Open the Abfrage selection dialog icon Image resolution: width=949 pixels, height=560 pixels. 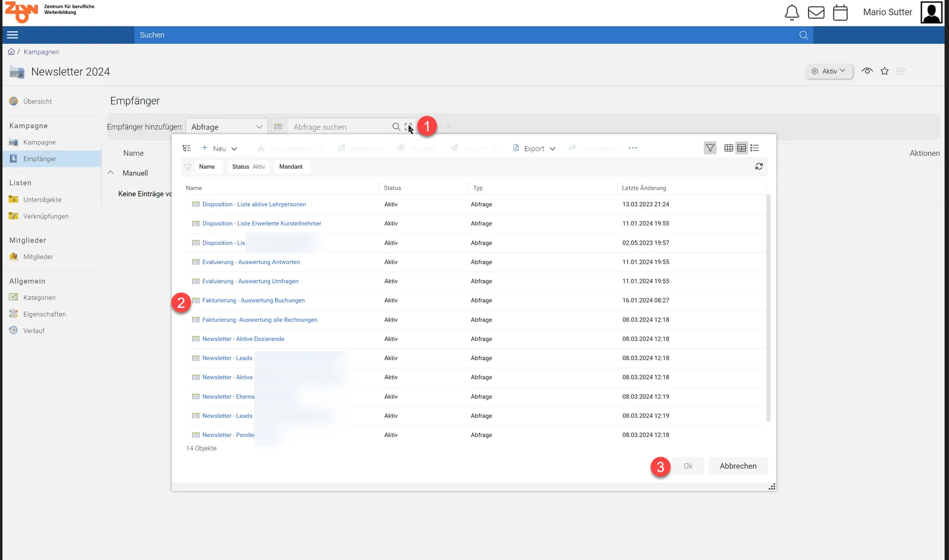point(408,127)
